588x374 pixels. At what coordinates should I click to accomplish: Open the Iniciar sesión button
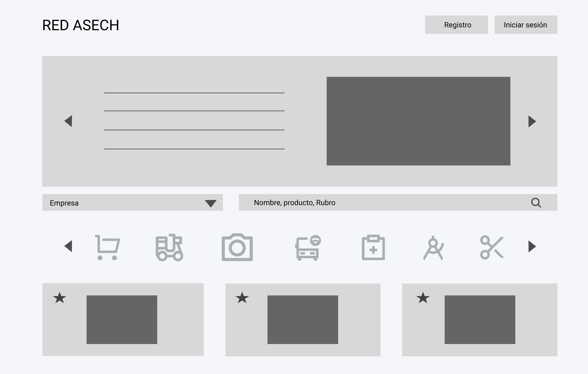[526, 25]
